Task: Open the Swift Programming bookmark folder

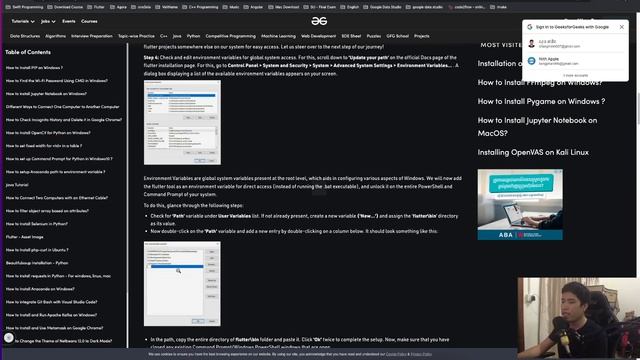Action: click(24, 7)
